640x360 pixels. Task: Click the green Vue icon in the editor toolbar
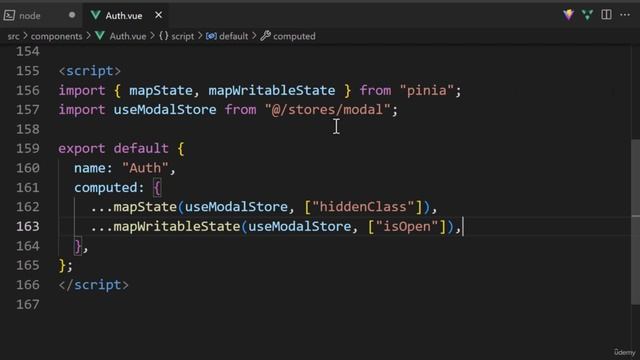pos(587,15)
